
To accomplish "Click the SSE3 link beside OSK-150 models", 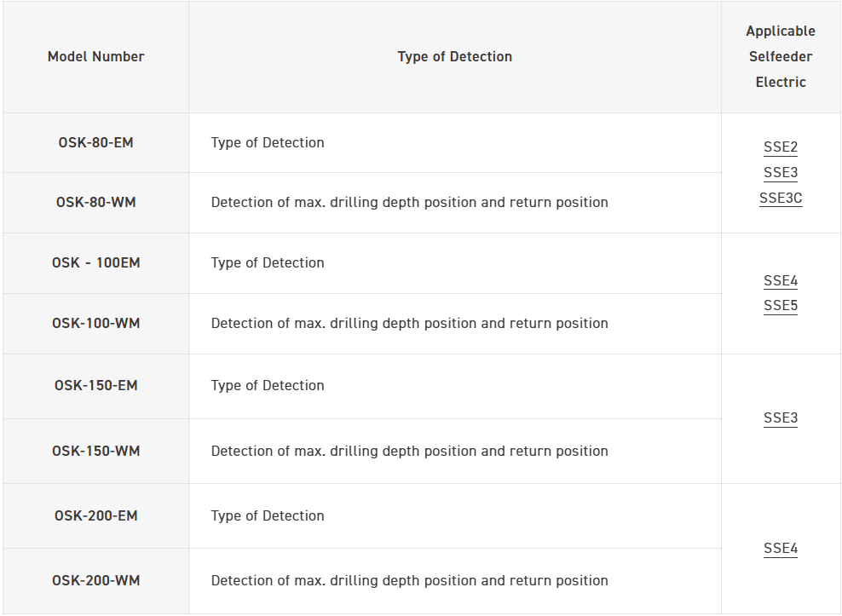I will point(781,418).
